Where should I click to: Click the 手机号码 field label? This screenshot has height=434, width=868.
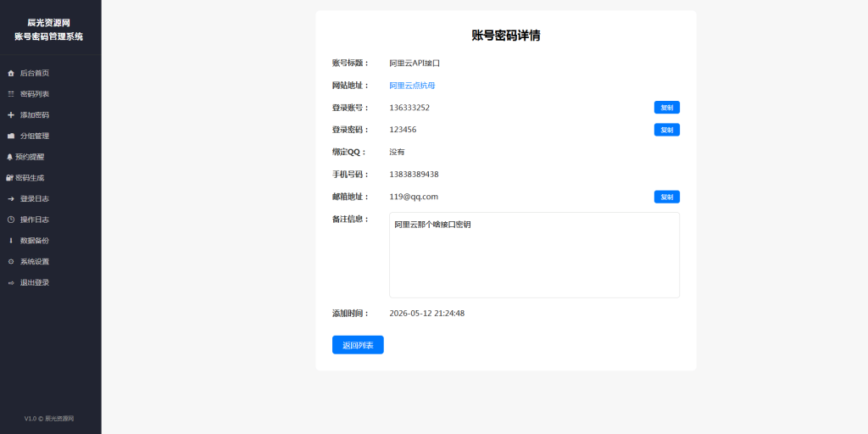tap(350, 175)
